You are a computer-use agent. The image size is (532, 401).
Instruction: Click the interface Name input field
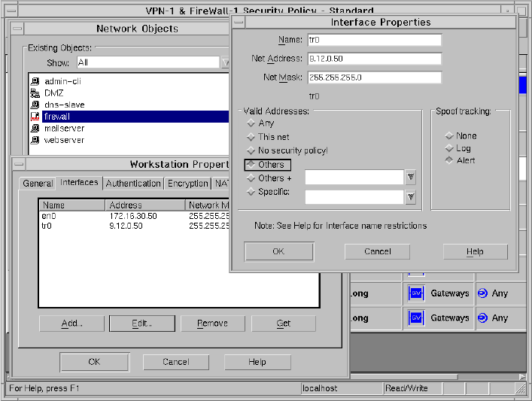coord(375,40)
